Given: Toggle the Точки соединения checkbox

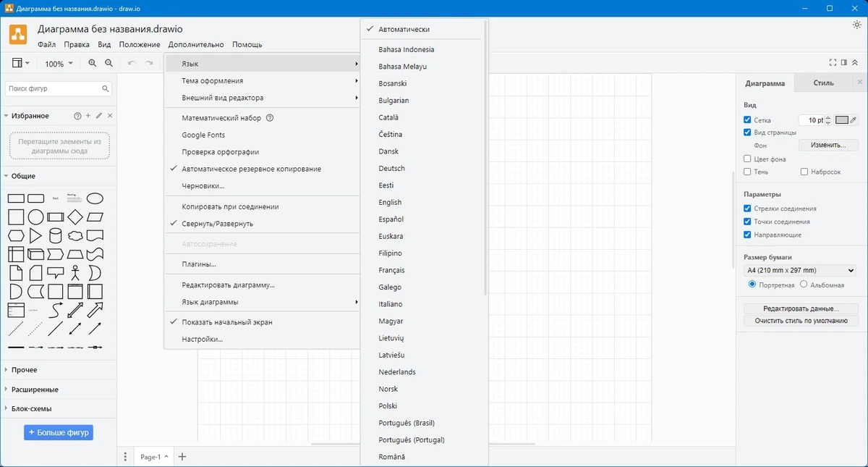Looking at the screenshot, I should tap(748, 222).
